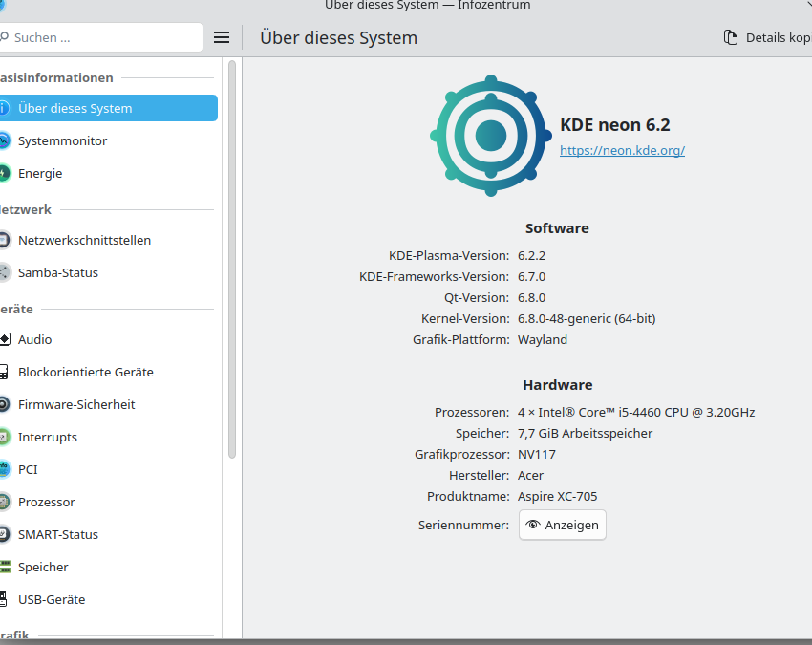Screen dimensions: 812x645
Task: Select the Über dieses System sidebar entry
Action: 107,108
